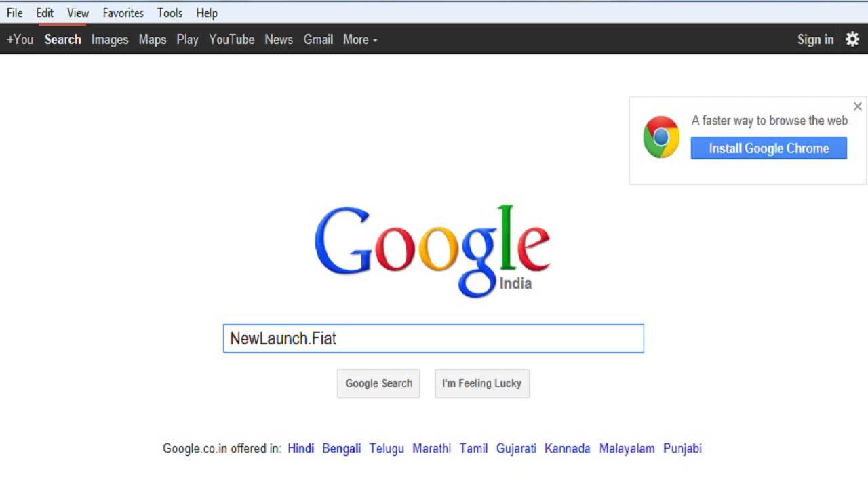Switch Google to Hindi
The height and width of the screenshot is (488, 868).
click(x=300, y=448)
